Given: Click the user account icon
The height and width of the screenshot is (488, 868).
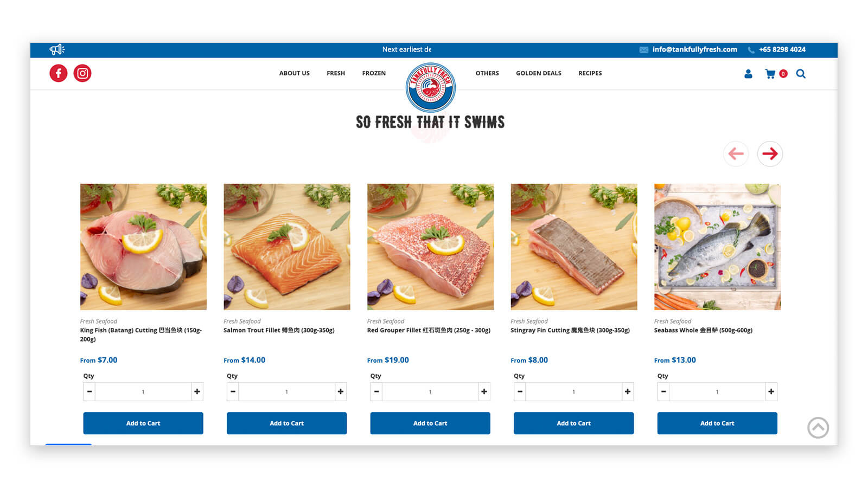Looking at the screenshot, I should click(748, 74).
